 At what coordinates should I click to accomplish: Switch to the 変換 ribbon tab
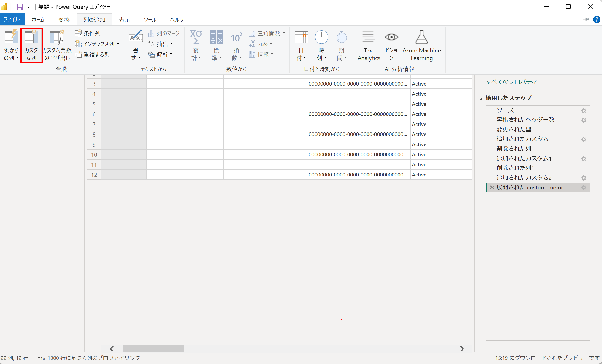[64, 20]
